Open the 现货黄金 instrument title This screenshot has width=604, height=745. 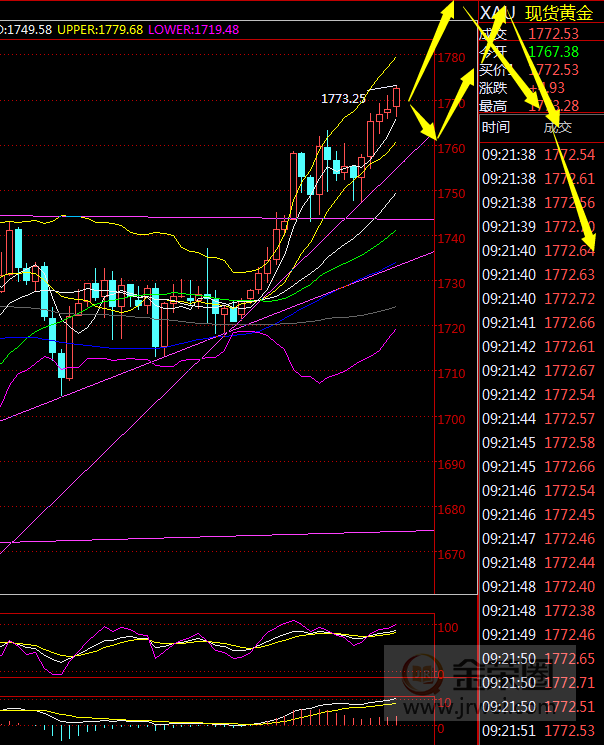point(559,12)
